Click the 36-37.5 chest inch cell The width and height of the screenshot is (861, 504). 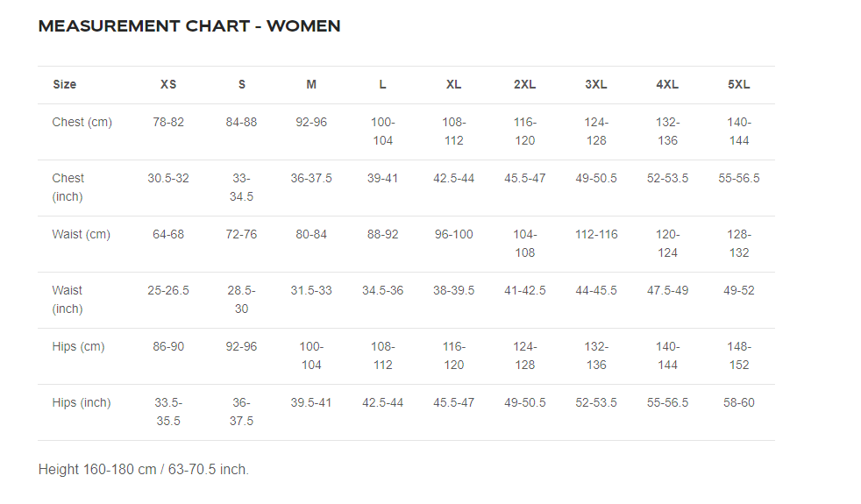(x=311, y=178)
